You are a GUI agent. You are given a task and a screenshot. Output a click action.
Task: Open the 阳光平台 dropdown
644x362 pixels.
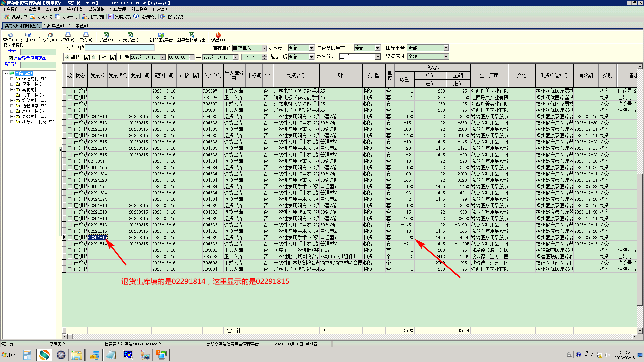(x=446, y=48)
